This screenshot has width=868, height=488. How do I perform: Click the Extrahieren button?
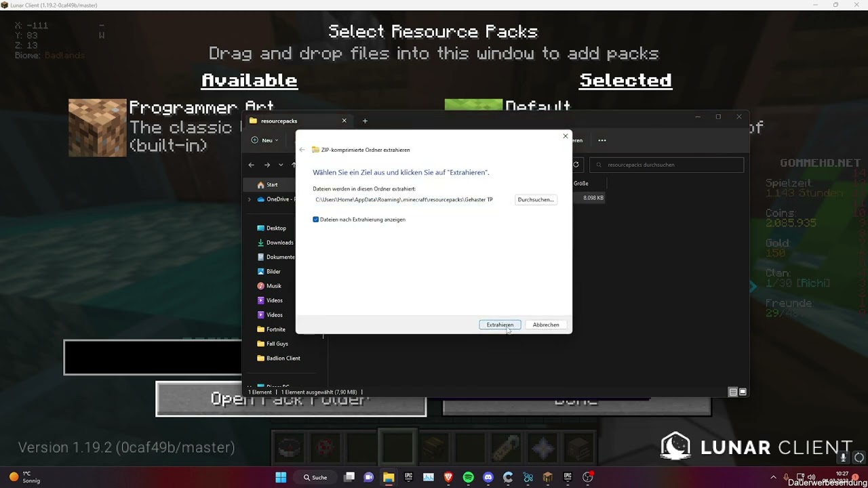click(x=500, y=325)
